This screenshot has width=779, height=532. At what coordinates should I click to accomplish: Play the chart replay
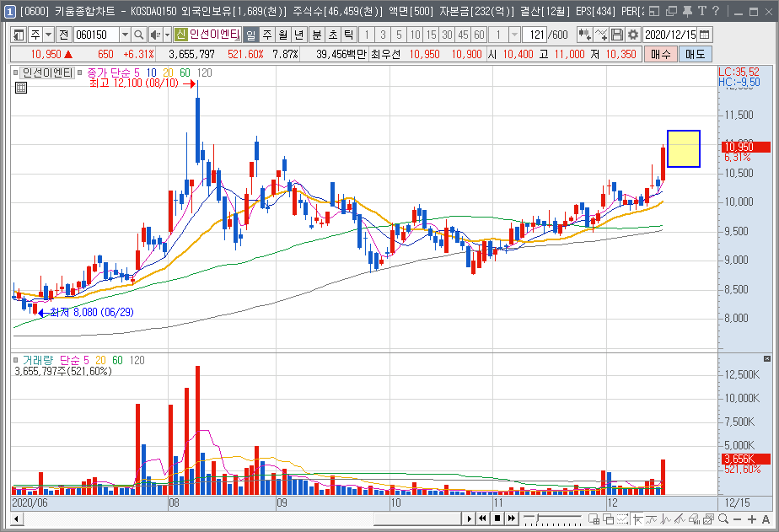point(470,519)
